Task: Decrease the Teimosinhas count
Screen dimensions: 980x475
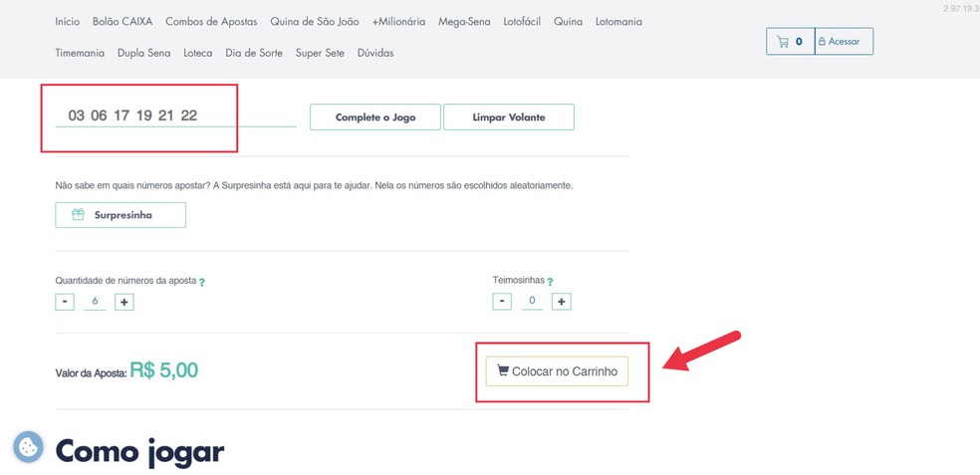Action: (x=502, y=302)
